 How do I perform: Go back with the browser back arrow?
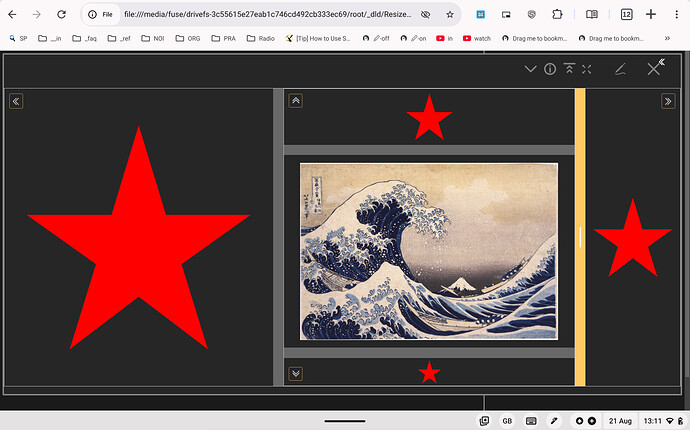pos(12,15)
